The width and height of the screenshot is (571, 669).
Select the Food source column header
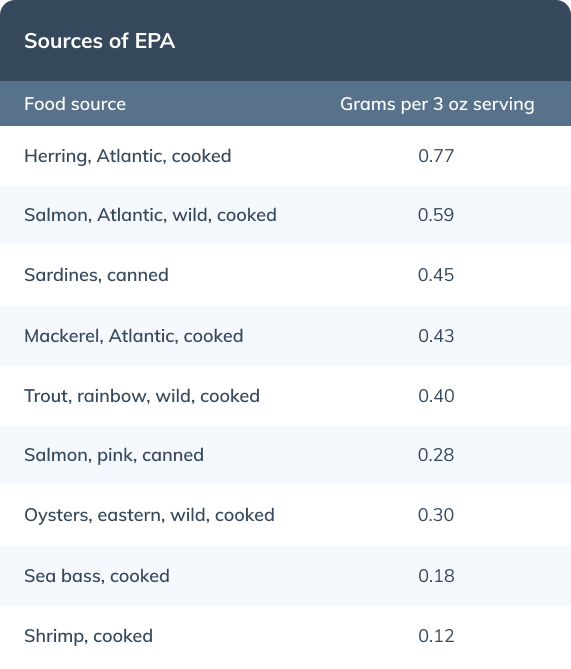tap(75, 104)
